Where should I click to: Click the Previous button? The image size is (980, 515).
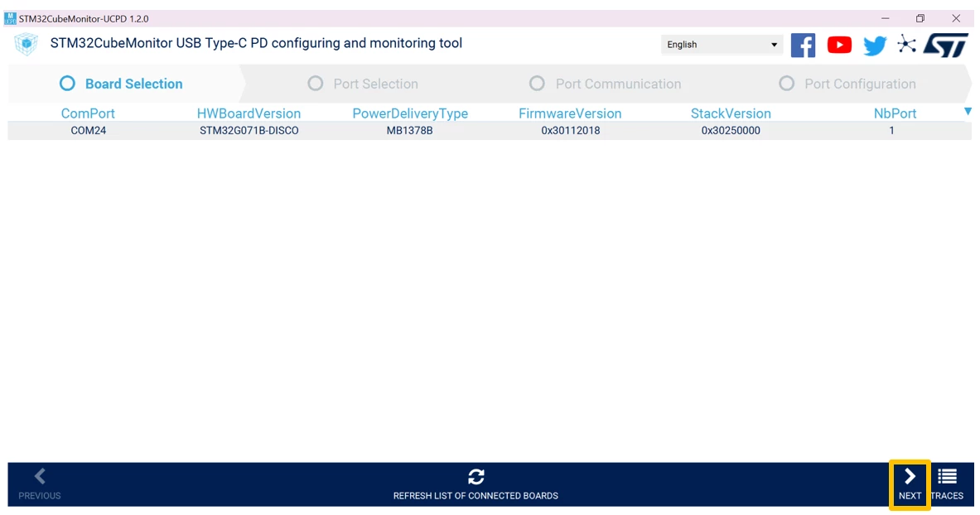point(40,484)
